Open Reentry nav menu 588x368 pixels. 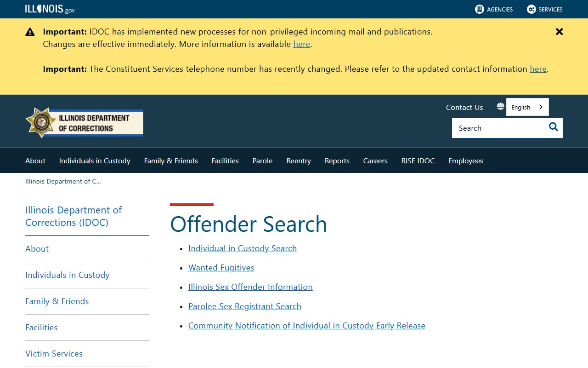click(x=299, y=161)
